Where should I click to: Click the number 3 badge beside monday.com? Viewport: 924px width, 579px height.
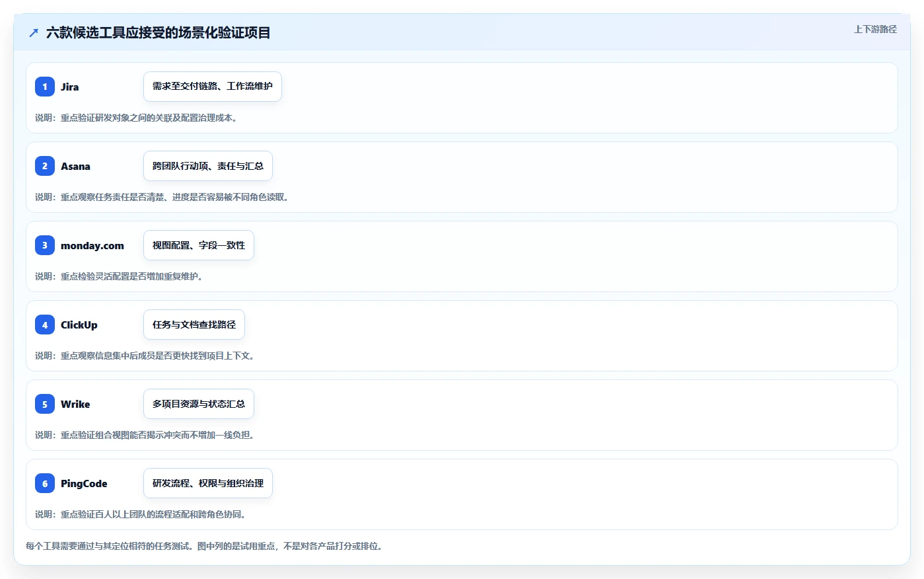(x=45, y=245)
